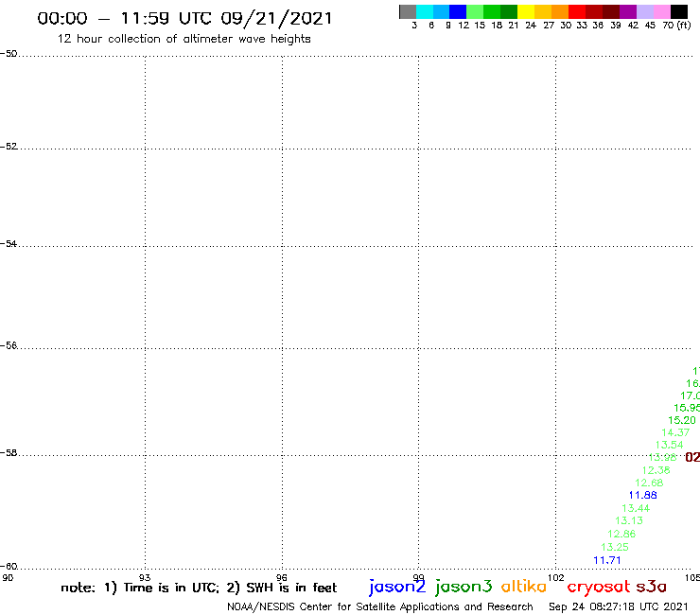Click the subtitle '12 hour collection of altimeter wave heights'
Image resolution: width=700 pixels, height=615 pixels.
[184, 39]
